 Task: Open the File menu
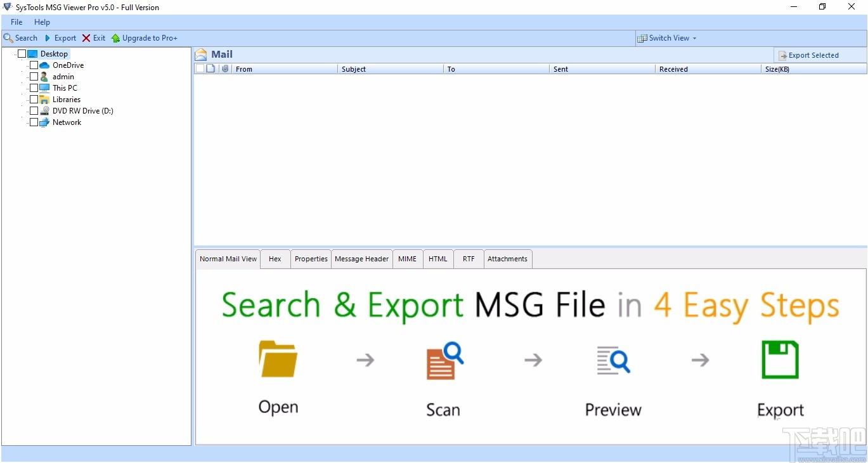pos(16,22)
